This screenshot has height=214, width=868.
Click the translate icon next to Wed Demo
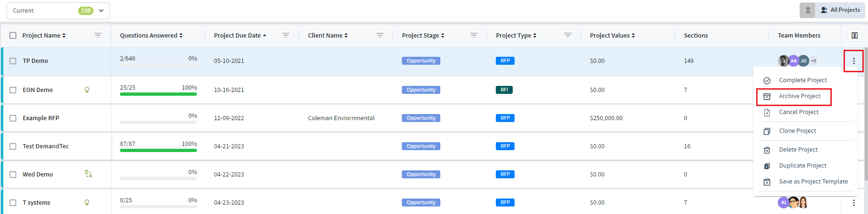tap(88, 174)
